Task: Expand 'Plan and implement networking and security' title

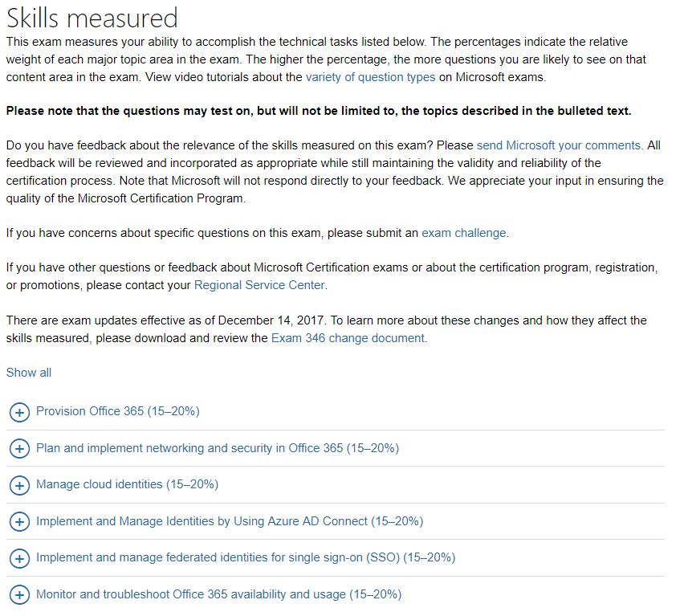Action: (218, 448)
